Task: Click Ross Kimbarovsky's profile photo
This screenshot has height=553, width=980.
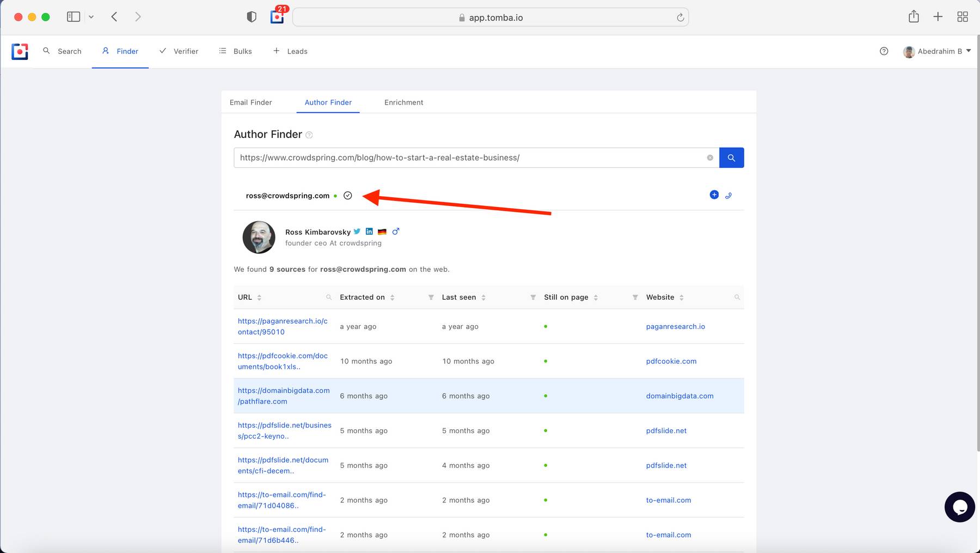Action: point(259,237)
